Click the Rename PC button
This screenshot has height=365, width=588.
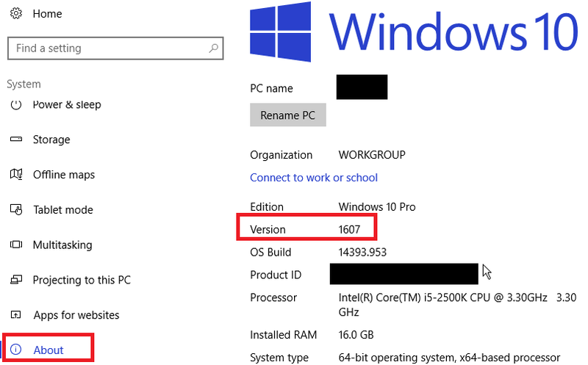pos(288,115)
